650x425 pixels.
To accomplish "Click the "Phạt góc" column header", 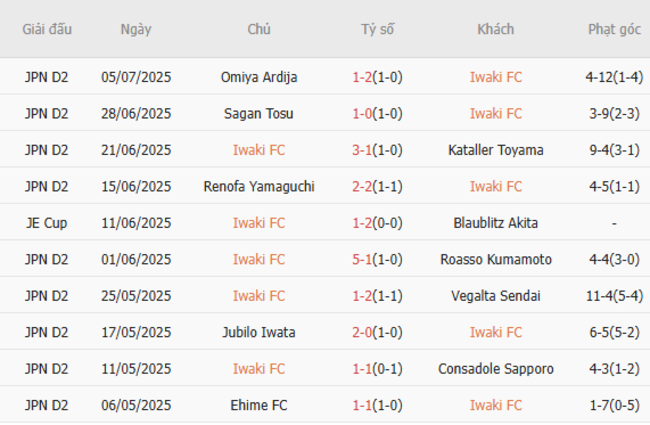I will [614, 29].
